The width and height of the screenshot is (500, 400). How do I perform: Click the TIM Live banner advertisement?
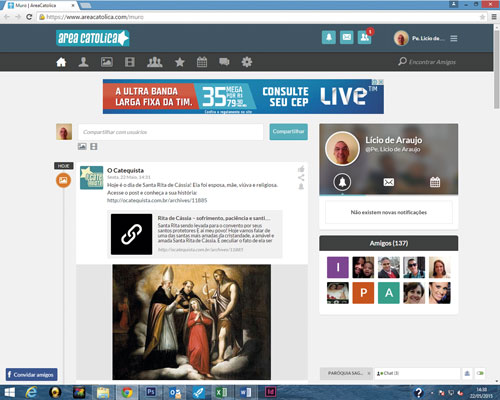pyautogui.click(x=243, y=96)
